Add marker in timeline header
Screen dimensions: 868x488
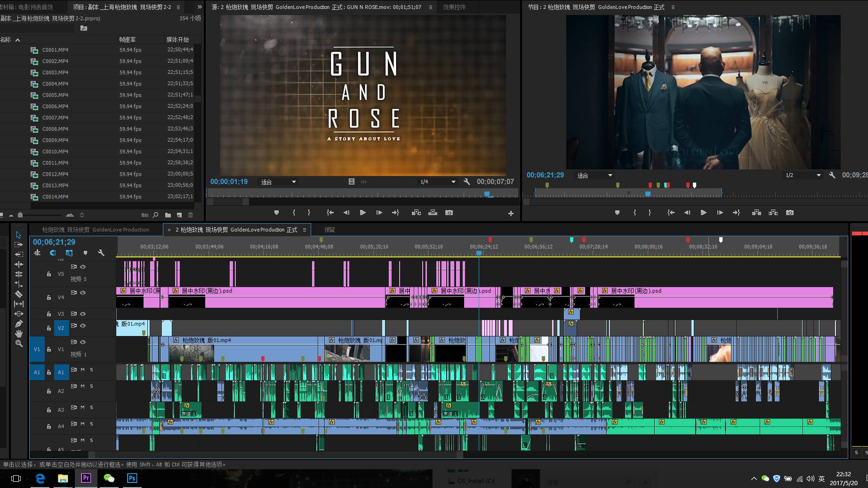[x=85, y=253]
